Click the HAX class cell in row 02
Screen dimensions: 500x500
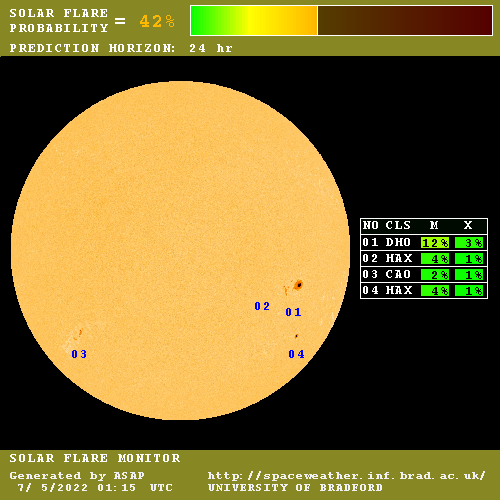point(399,258)
